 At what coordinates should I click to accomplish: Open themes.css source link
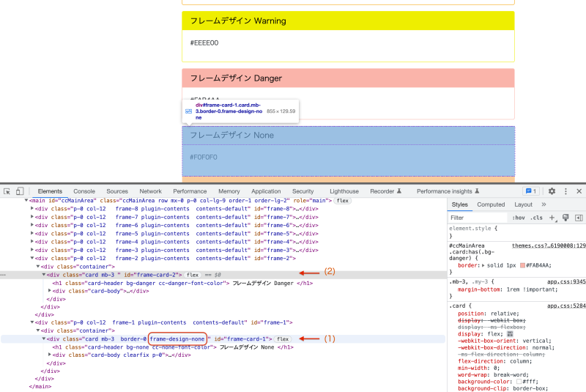coord(549,245)
